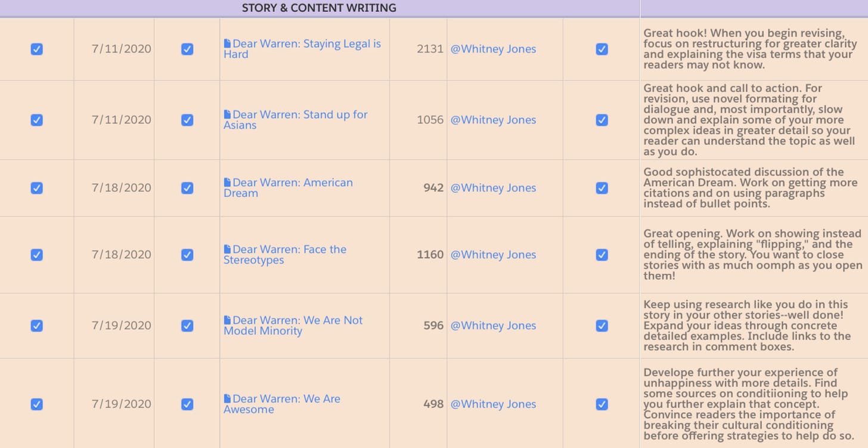
Task: Select the file icon before "Face the Stereotypes"
Action: (x=227, y=249)
